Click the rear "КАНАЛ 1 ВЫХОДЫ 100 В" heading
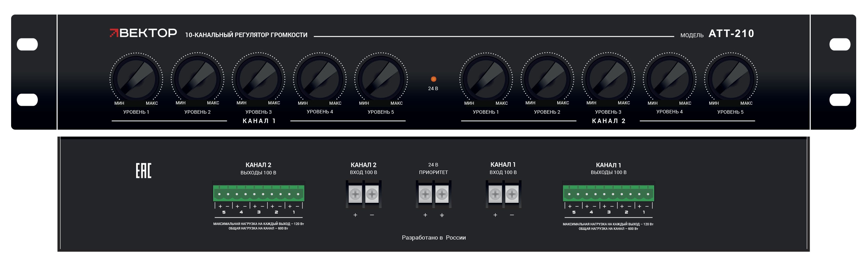Image resolution: width=868 pixels, height=260 pixels. click(x=609, y=168)
